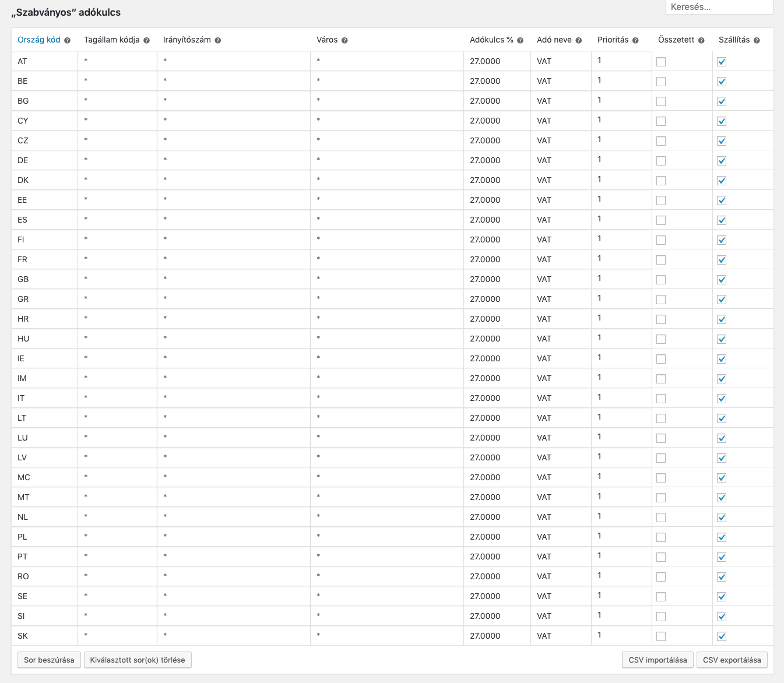Uncheck Szállítás checkbox for HU row
Screen dimensions: 784x683
click(x=722, y=339)
